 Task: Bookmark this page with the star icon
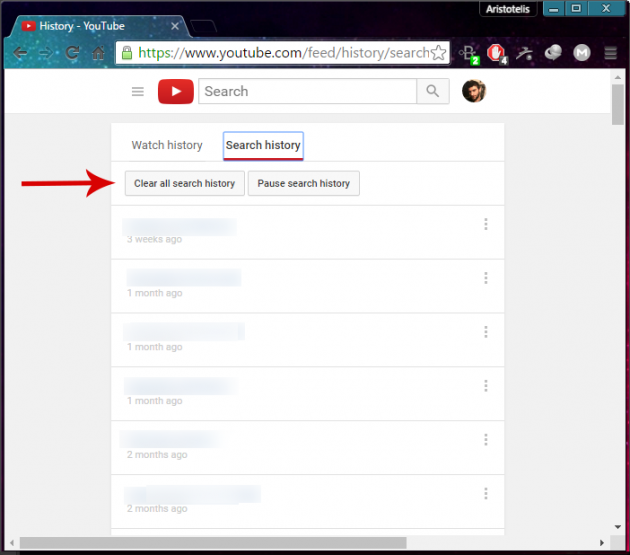[x=438, y=53]
